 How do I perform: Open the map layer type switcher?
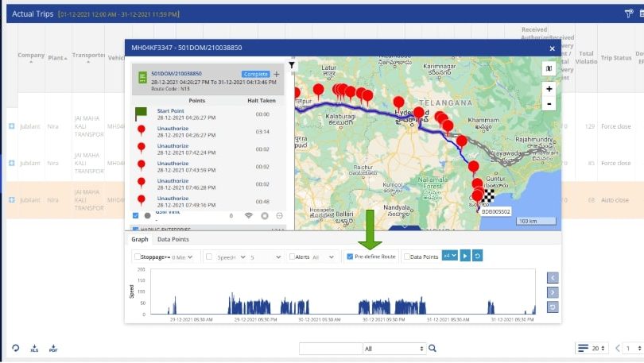(549, 70)
